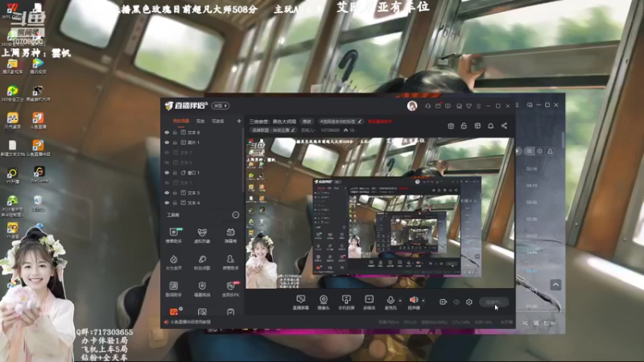
Task: Click the stream preview canvas
Action: [x=380, y=213]
